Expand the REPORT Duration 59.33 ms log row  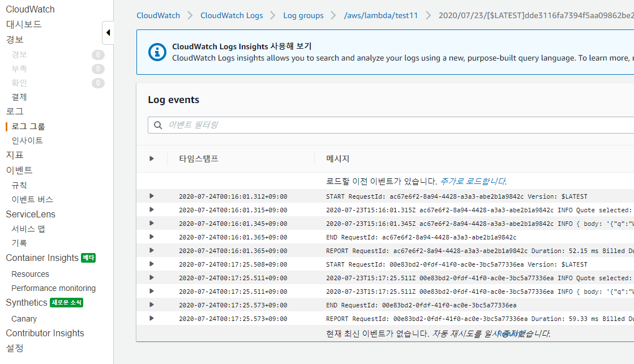tap(151, 318)
